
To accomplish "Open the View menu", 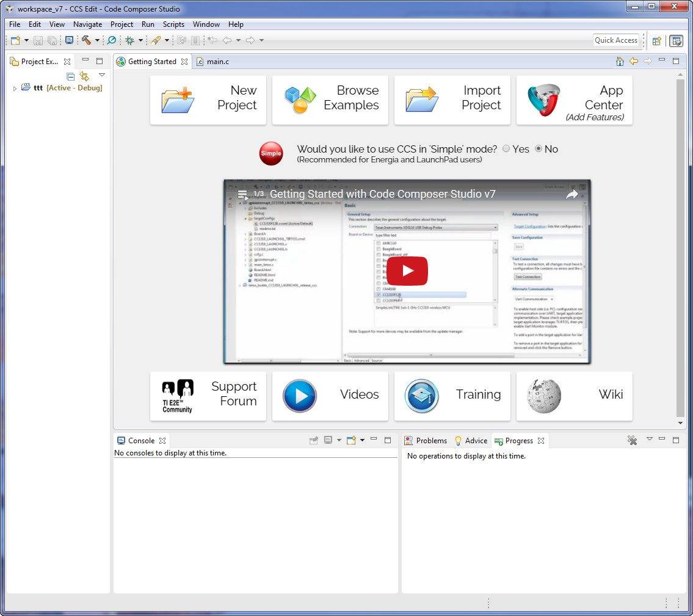I will pos(57,24).
